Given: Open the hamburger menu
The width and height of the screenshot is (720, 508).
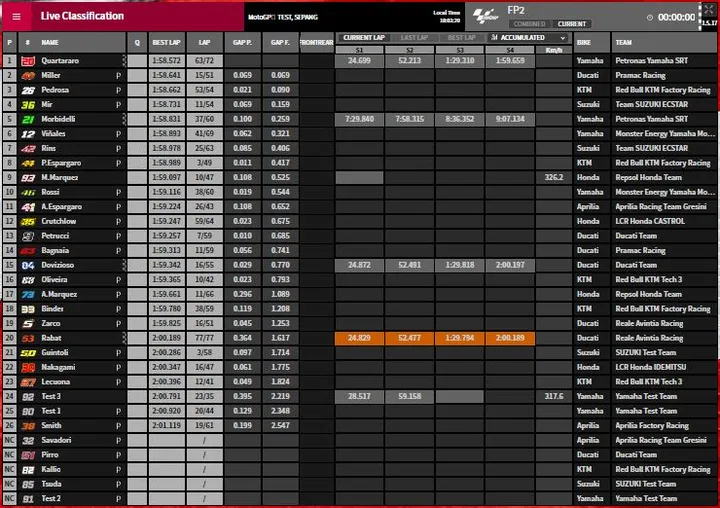Looking at the screenshot, I should pyautogui.click(x=17, y=17).
